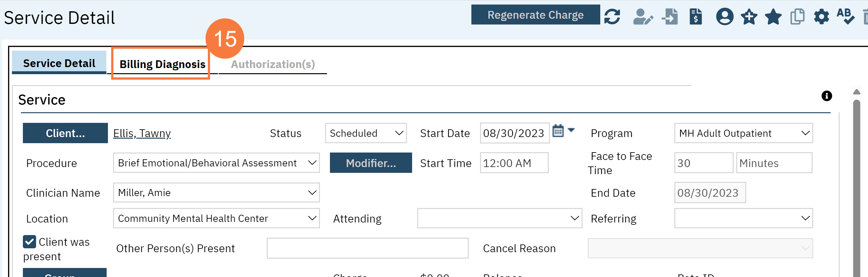Image resolution: width=868 pixels, height=277 pixels.
Task: Switch to the Billing Diagnosis tab
Action: pos(162,64)
